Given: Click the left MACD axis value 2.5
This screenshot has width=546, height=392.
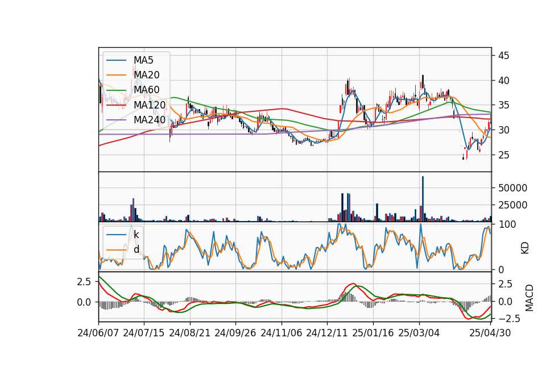Looking at the screenshot, I should 84,282.
